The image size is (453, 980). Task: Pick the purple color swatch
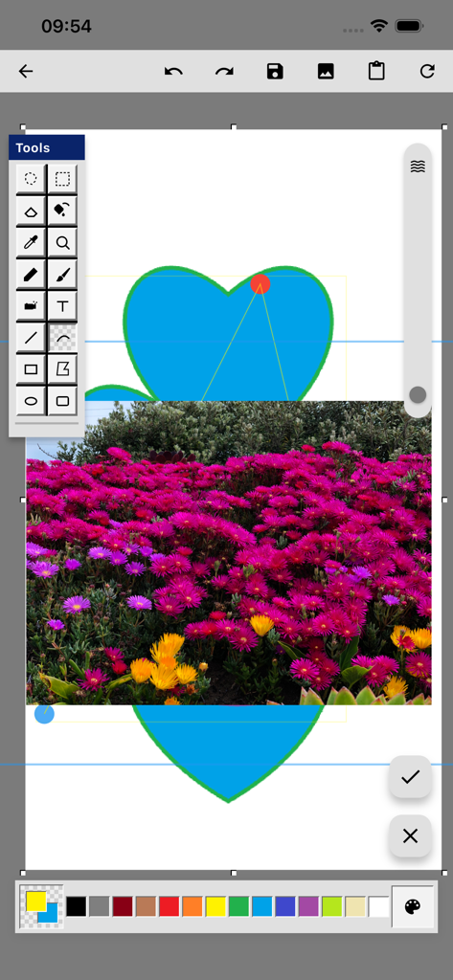(x=308, y=907)
